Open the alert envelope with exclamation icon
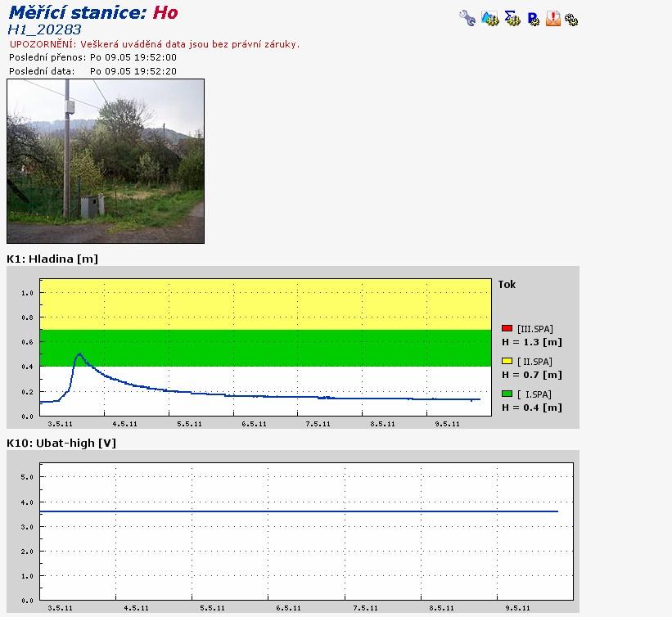This screenshot has height=617, width=672. (x=552, y=19)
